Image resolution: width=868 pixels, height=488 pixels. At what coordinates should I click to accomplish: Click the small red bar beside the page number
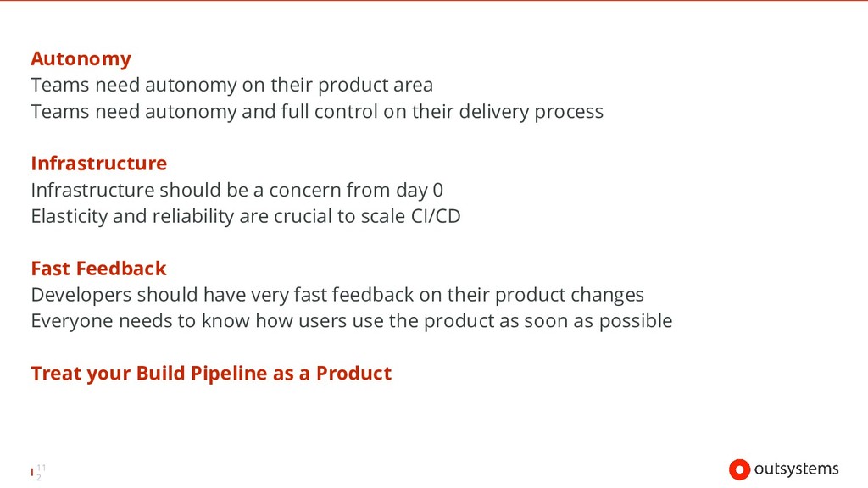click(x=32, y=473)
